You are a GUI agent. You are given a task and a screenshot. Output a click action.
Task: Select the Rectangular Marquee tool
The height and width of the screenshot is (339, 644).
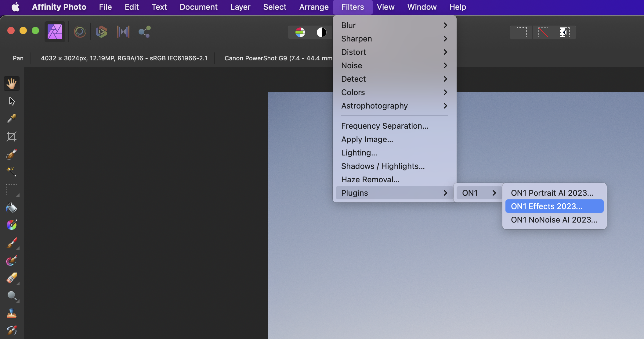click(12, 190)
